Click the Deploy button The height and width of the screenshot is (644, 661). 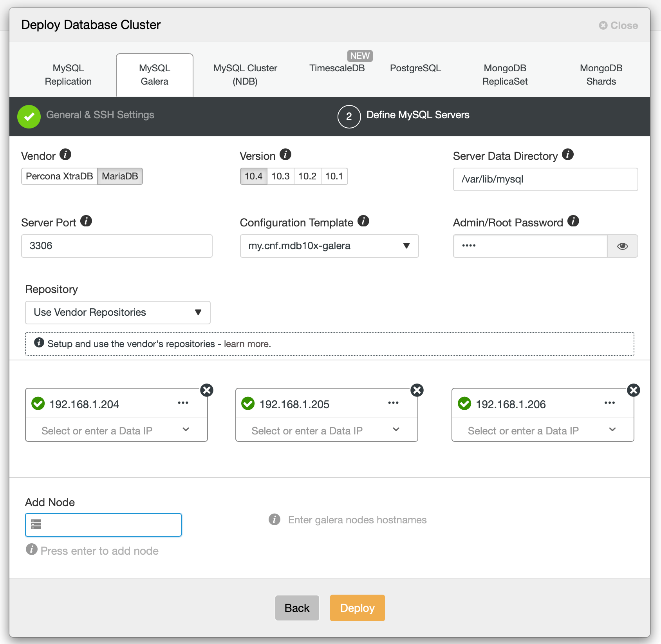coord(357,608)
